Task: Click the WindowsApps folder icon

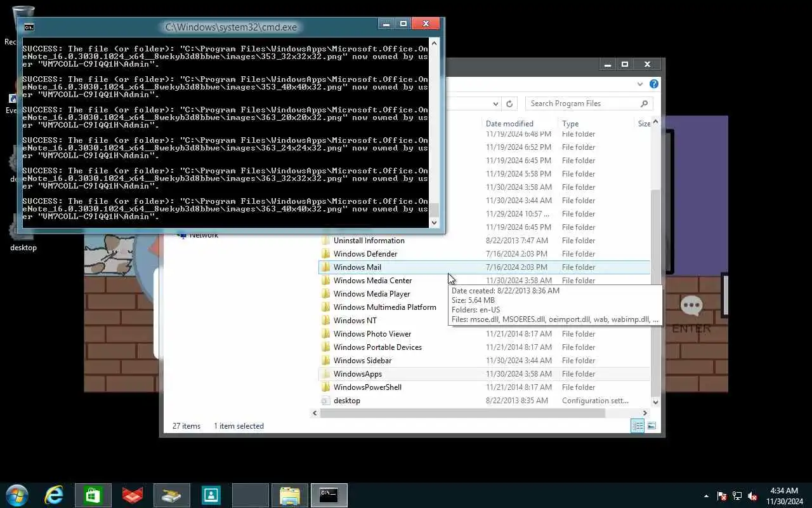Action: click(x=325, y=374)
